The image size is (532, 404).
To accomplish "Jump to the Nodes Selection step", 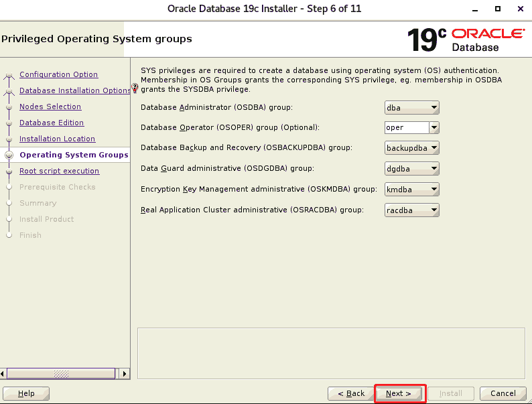I will coord(50,107).
